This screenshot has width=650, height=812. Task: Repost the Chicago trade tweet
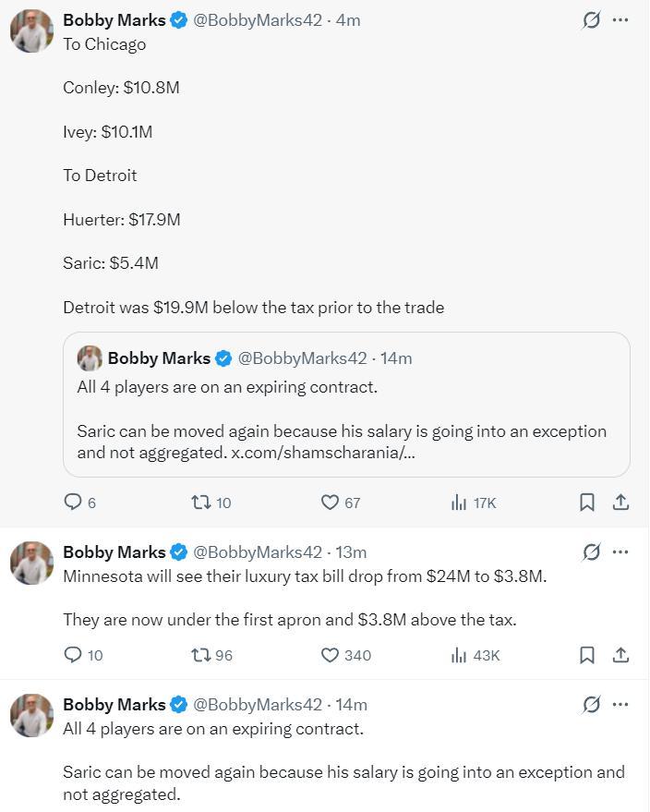(x=200, y=503)
